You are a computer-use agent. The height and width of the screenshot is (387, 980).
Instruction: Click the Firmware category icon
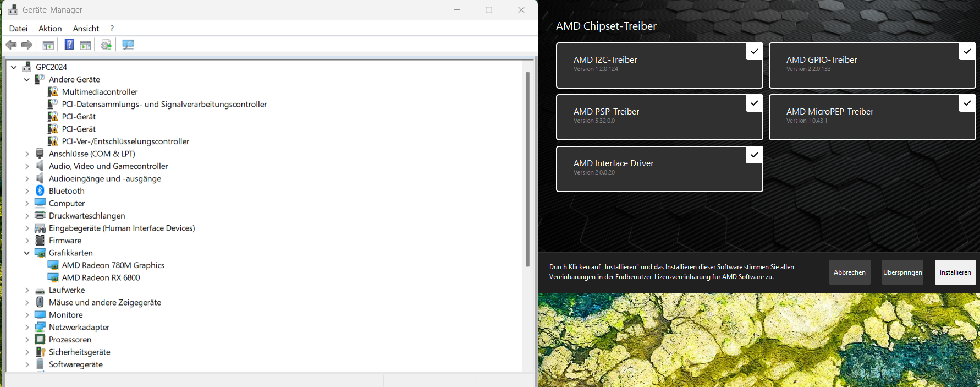point(40,241)
